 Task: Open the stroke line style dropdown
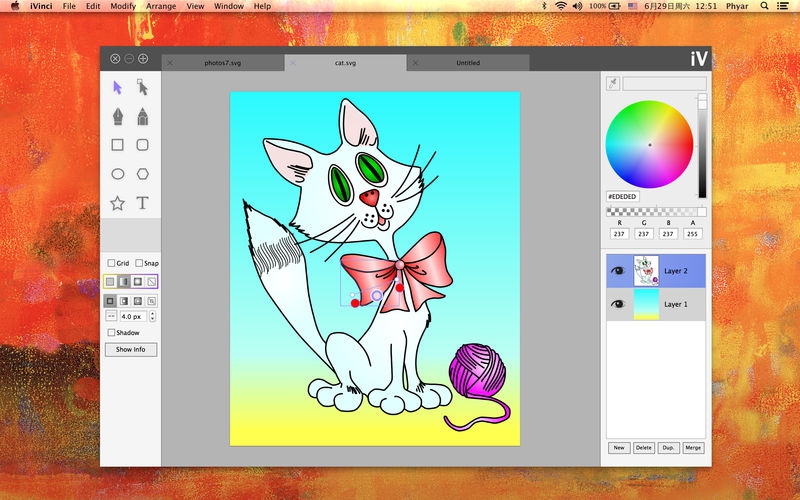click(x=111, y=316)
